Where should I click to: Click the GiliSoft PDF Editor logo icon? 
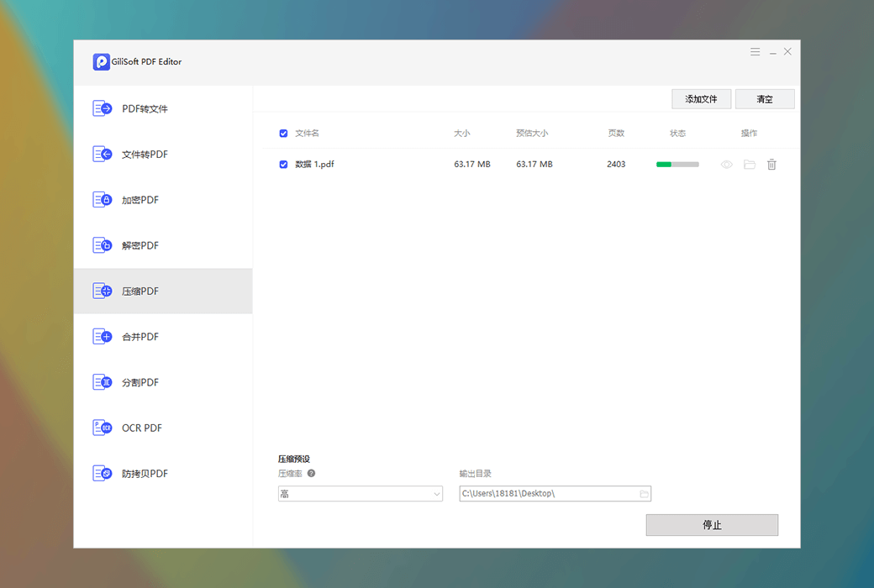click(x=101, y=61)
